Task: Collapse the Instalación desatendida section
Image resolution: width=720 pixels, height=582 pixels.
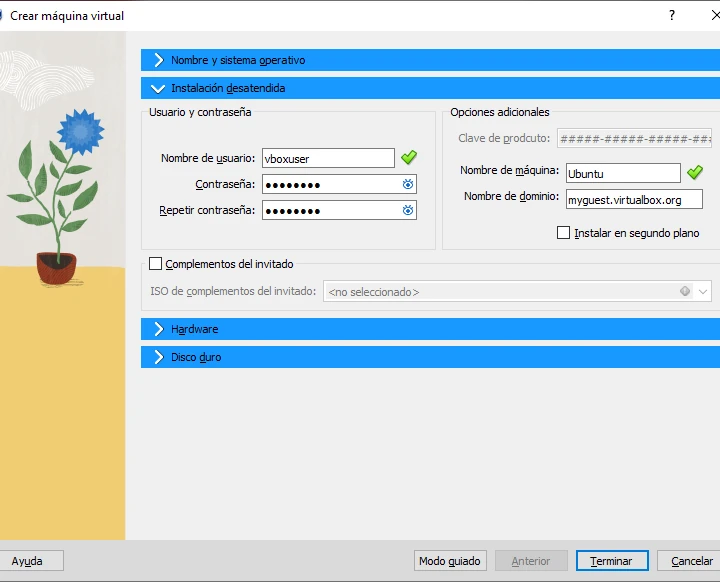Action: point(430,88)
